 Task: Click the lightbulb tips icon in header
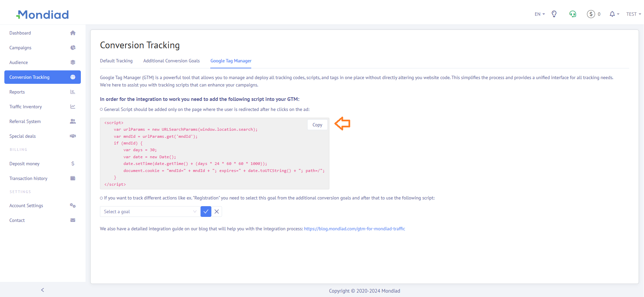click(554, 14)
